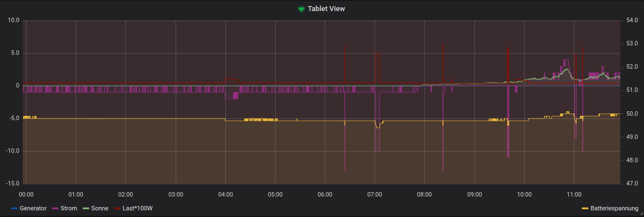The width and height of the screenshot is (644, 217).
Task: Click the 00:00 time axis label
Action: coord(27,194)
